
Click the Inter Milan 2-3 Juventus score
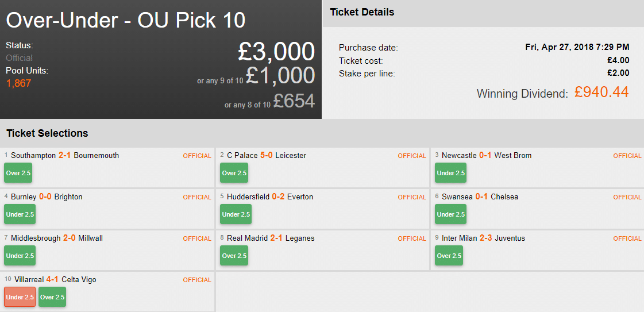coord(485,238)
